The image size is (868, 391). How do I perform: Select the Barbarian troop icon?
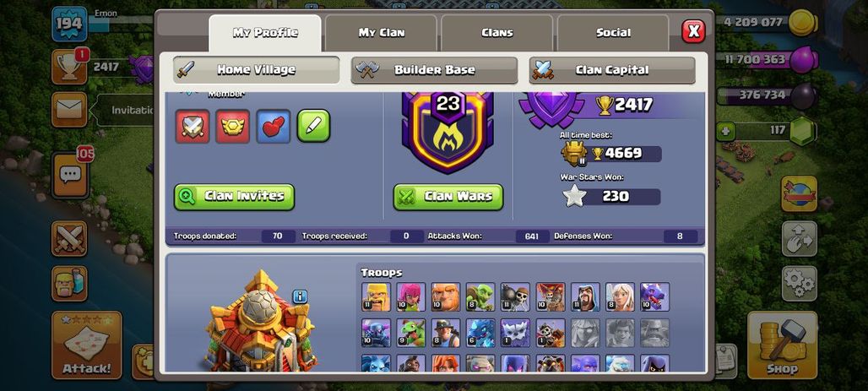point(376,297)
